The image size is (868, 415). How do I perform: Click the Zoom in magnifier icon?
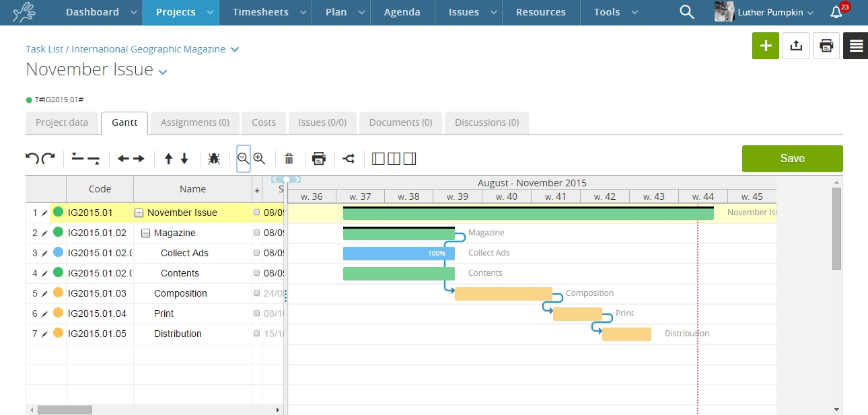click(x=260, y=158)
